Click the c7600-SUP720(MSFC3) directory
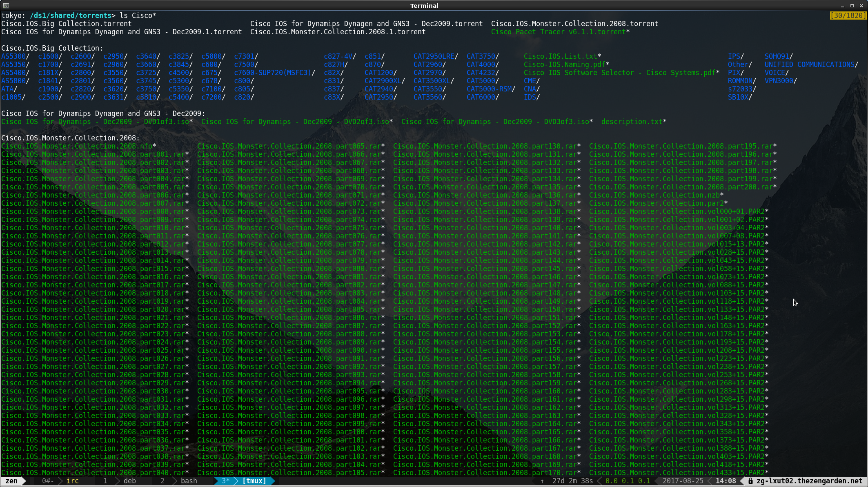The height and width of the screenshot is (487, 868). click(x=273, y=73)
